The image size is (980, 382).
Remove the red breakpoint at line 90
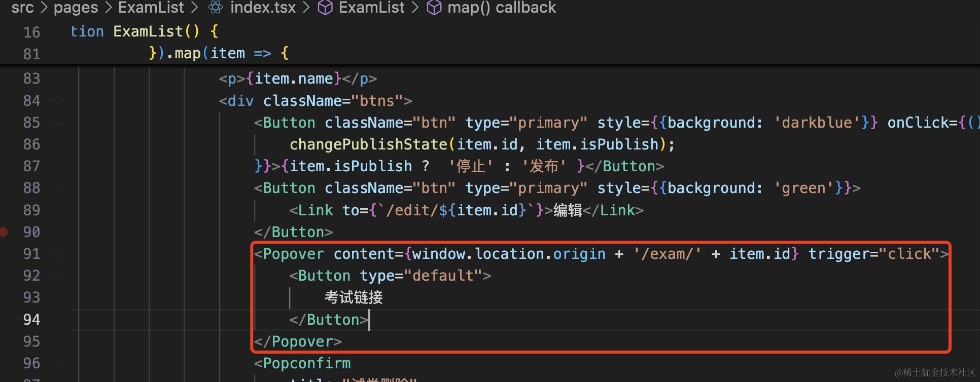click(x=4, y=232)
